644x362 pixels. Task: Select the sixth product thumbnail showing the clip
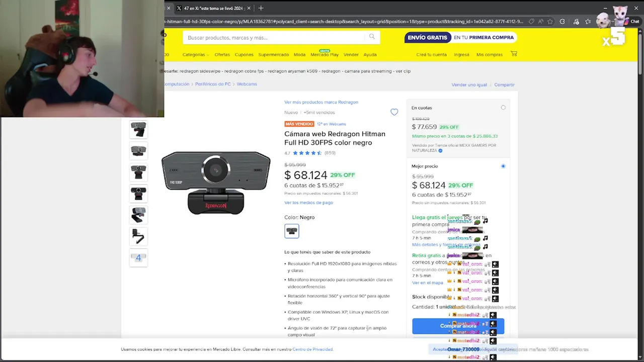click(138, 236)
